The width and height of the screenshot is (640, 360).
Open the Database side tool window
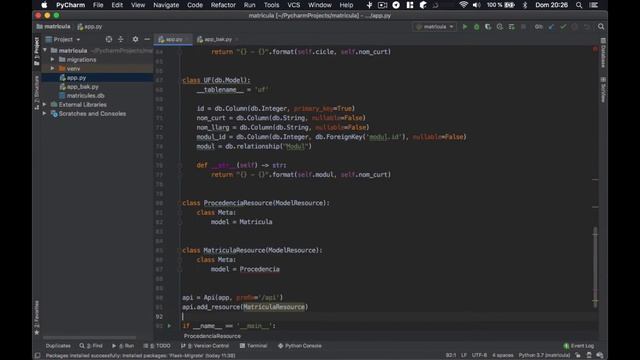[603, 53]
